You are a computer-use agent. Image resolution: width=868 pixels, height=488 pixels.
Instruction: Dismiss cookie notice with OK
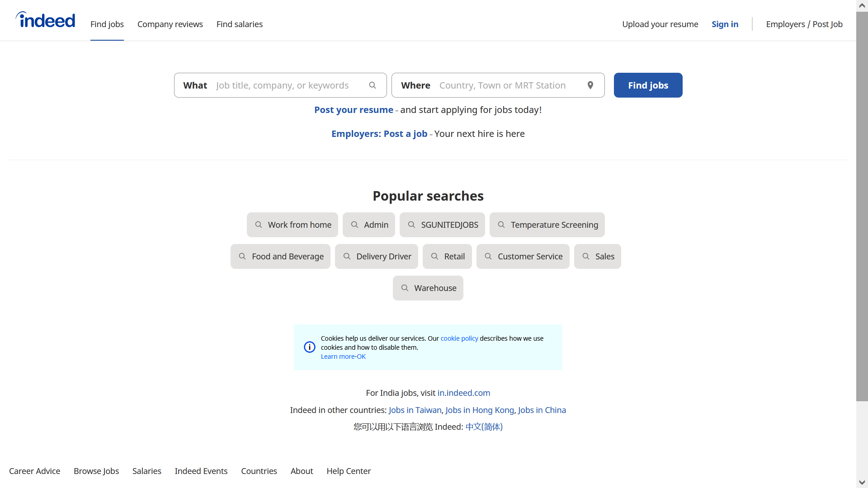click(x=361, y=357)
